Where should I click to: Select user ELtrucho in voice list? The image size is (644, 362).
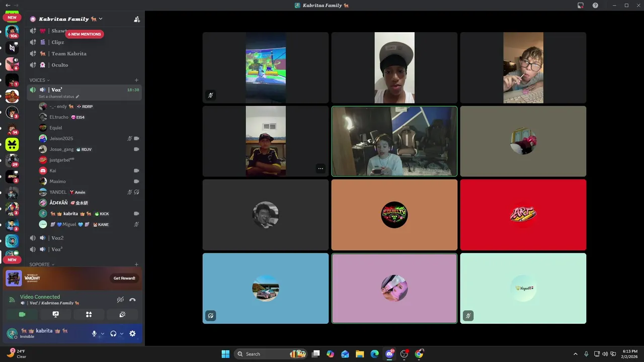[x=89, y=117]
